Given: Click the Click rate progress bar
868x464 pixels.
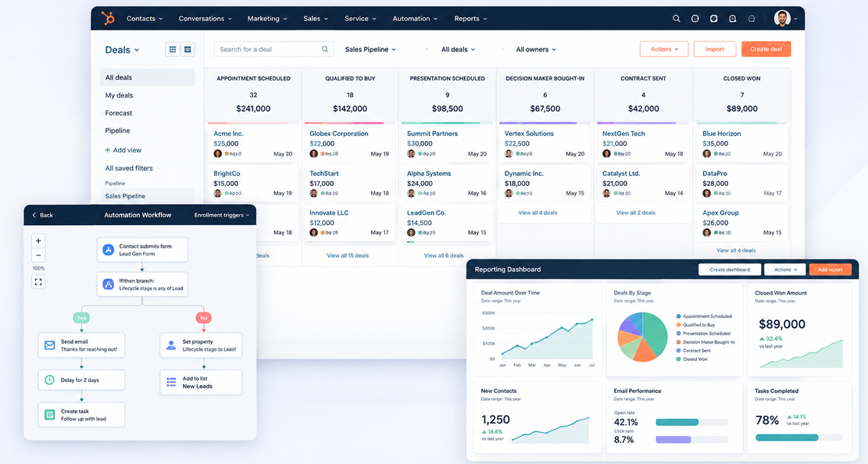Looking at the screenshot, I should 691,440.
